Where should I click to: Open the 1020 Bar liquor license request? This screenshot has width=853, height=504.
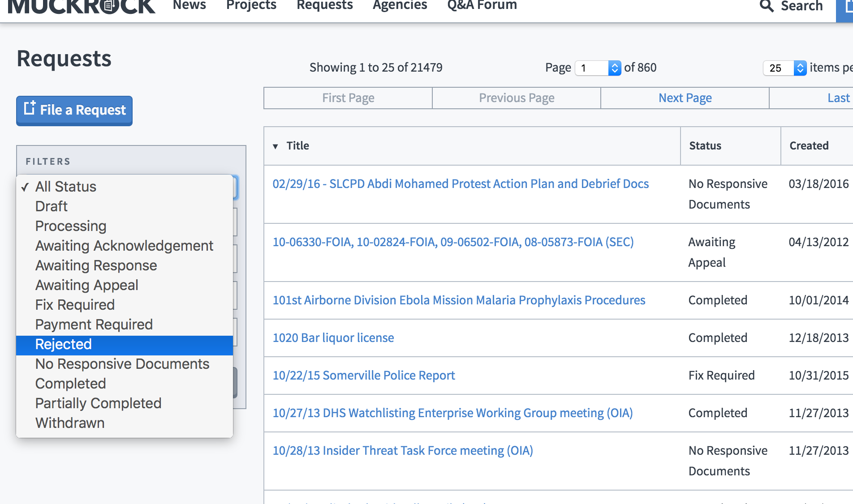pyautogui.click(x=333, y=338)
